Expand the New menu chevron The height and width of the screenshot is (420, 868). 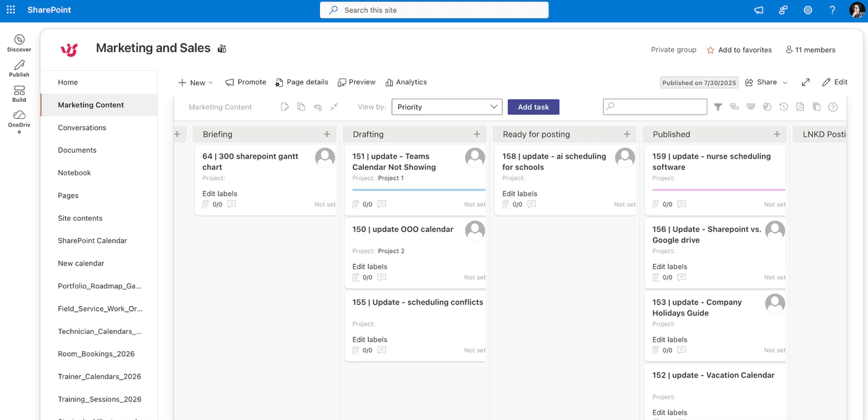tap(211, 83)
